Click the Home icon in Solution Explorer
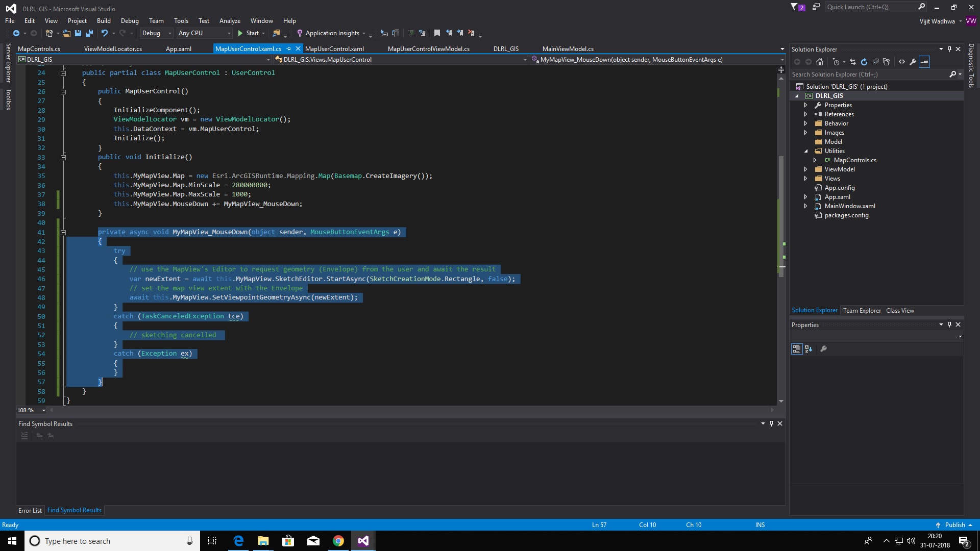The height and width of the screenshot is (551, 980). 820,62
